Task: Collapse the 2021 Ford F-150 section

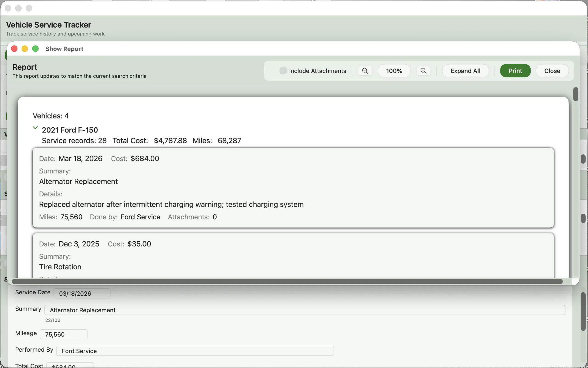Action: (x=35, y=128)
